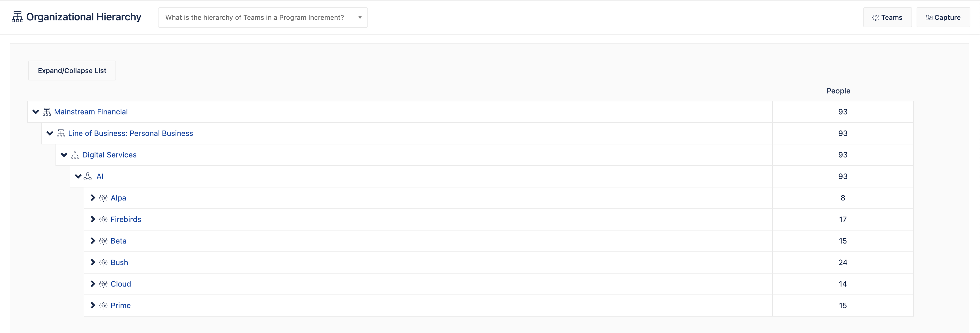The width and height of the screenshot is (980, 333).
Task: Open the Cloud team link
Action: (x=121, y=284)
